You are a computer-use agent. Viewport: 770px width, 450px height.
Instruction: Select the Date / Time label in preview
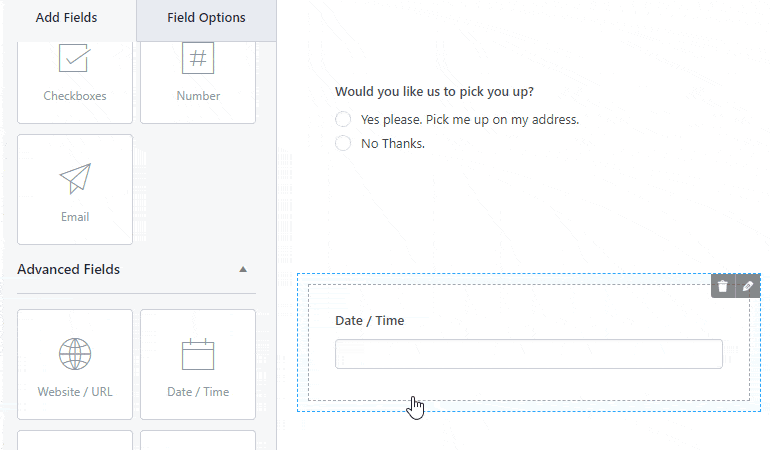(x=369, y=320)
